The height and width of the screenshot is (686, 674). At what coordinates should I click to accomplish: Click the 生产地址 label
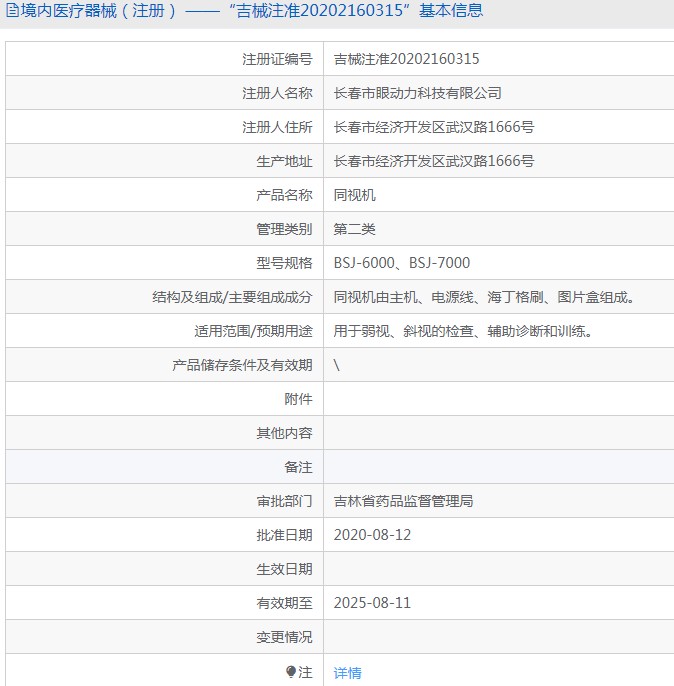(x=284, y=161)
